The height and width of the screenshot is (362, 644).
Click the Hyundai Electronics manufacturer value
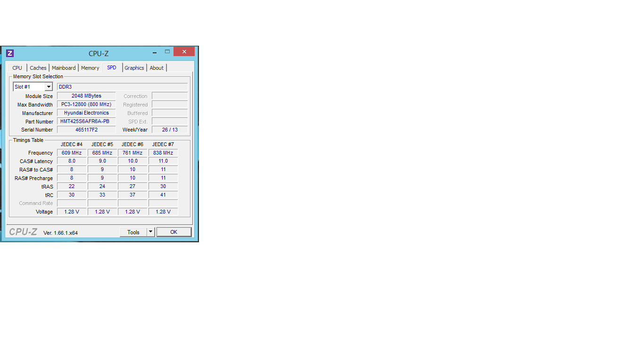tap(86, 113)
